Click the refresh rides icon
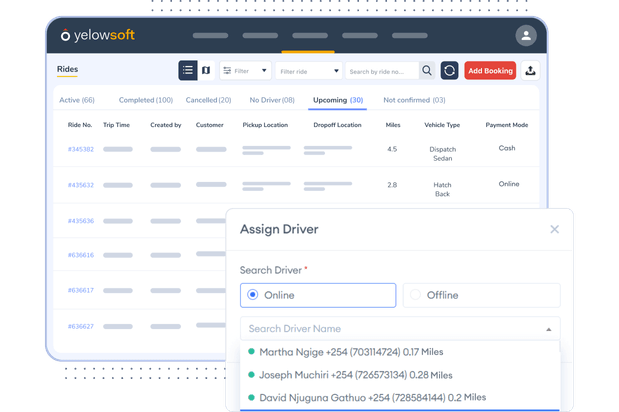Image resolution: width=619 pixels, height=412 pixels. 450,71
